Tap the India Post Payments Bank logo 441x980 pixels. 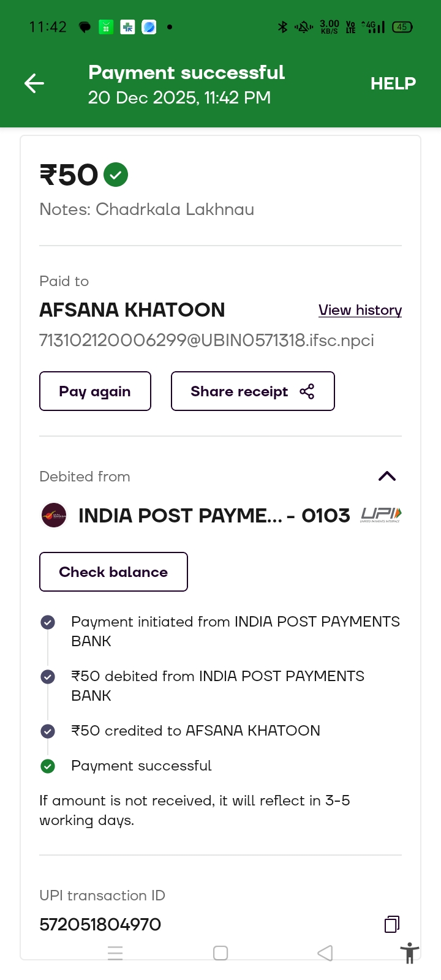pyautogui.click(x=54, y=515)
